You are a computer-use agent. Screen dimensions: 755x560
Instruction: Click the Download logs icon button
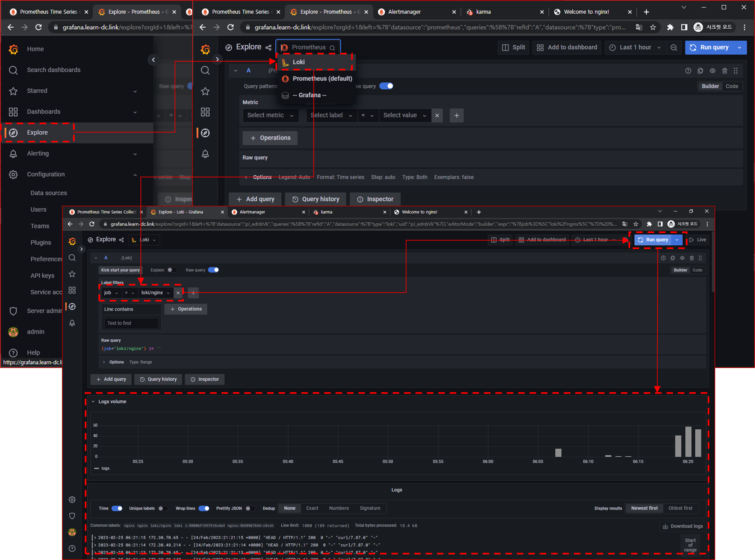(665, 526)
